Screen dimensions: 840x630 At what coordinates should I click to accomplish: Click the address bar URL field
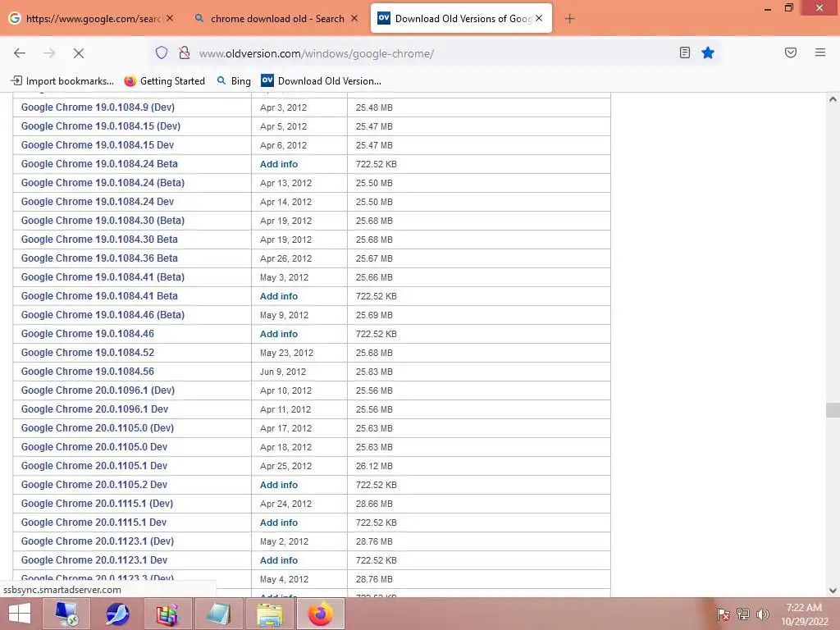434,53
